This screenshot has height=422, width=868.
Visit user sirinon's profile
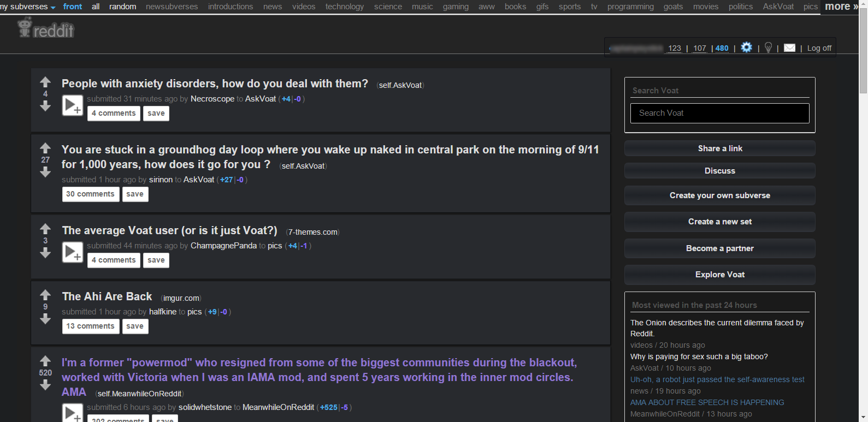pyautogui.click(x=161, y=180)
